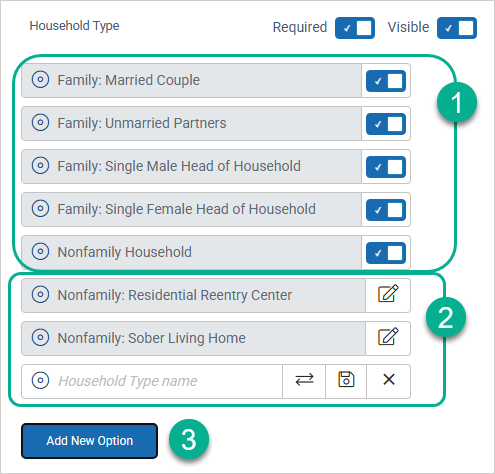Edit Nonfamily: Sober Living Home option

pos(388,338)
